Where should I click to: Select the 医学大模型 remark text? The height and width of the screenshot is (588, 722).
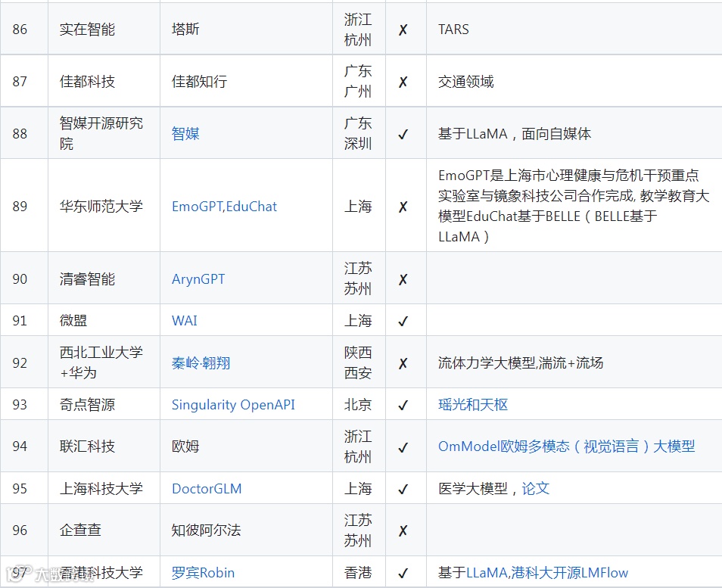point(473,488)
